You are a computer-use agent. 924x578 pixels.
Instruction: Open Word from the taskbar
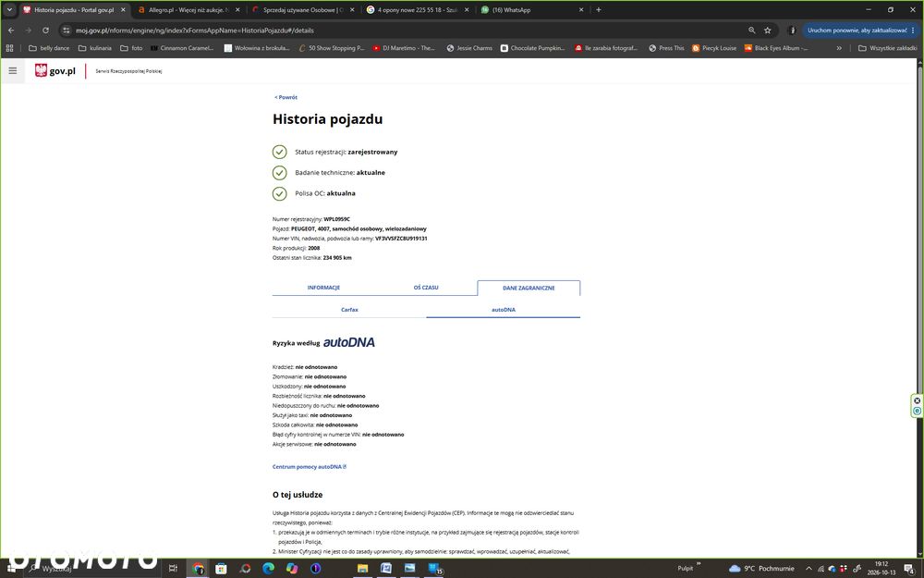click(386, 568)
